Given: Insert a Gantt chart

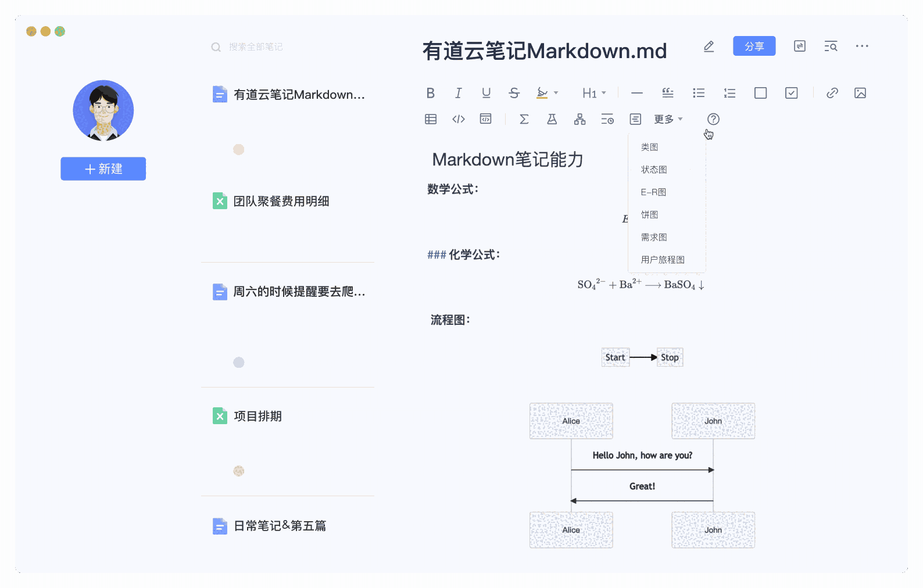Looking at the screenshot, I should [x=607, y=119].
